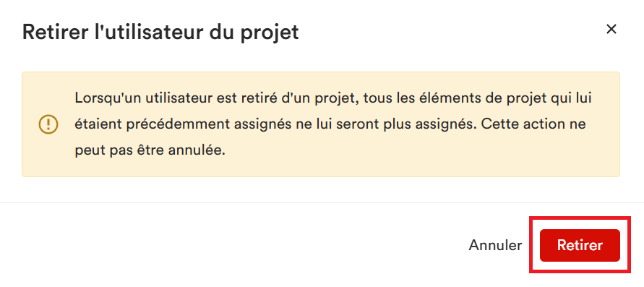Dismiss the dialog without removing the user
Image resolution: width=644 pixels, height=287 pixels.
(x=495, y=245)
